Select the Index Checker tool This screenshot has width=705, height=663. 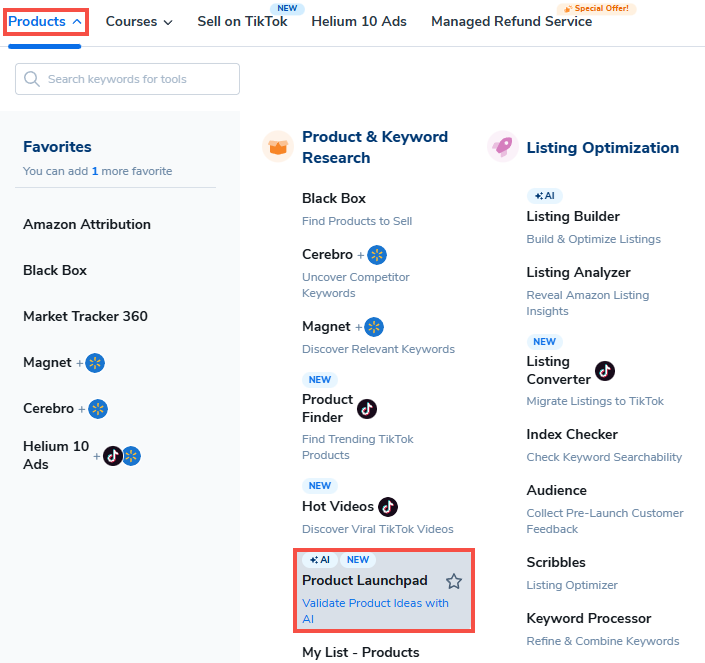tap(572, 434)
